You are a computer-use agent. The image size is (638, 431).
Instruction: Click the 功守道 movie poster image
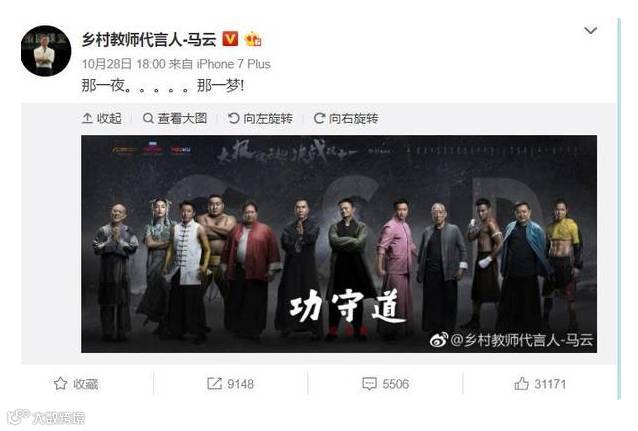point(339,244)
